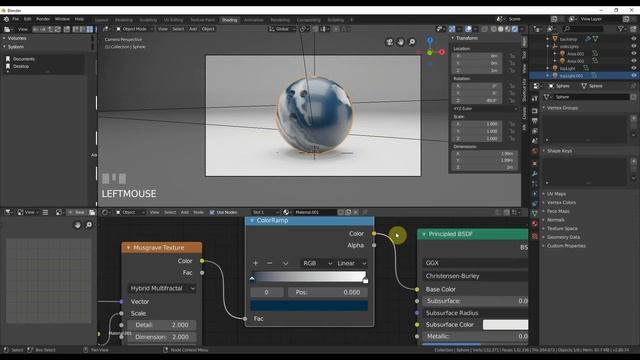The height and width of the screenshot is (360, 640).
Task: Open the Help menu
Action: coord(79,19)
